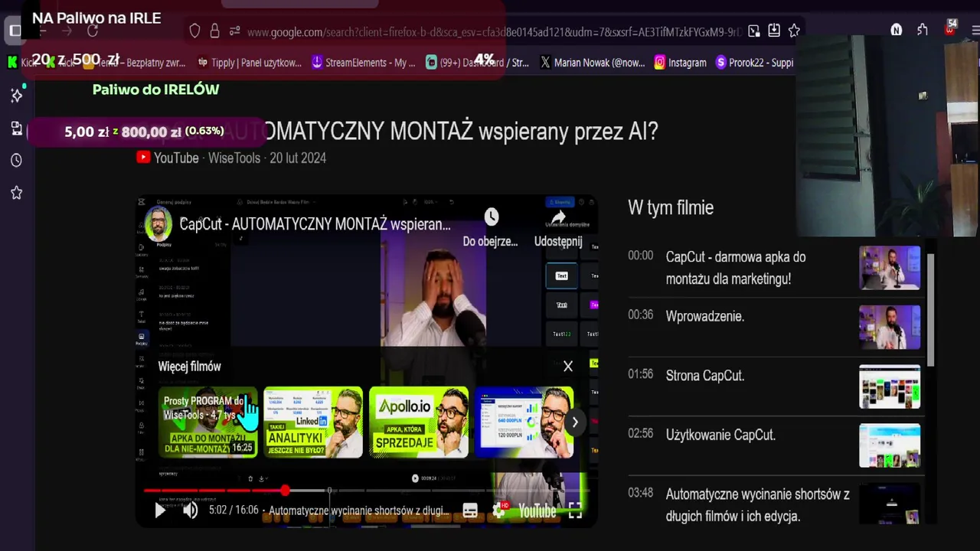
Task: View site security padlock info
Action: [x=214, y=31]
